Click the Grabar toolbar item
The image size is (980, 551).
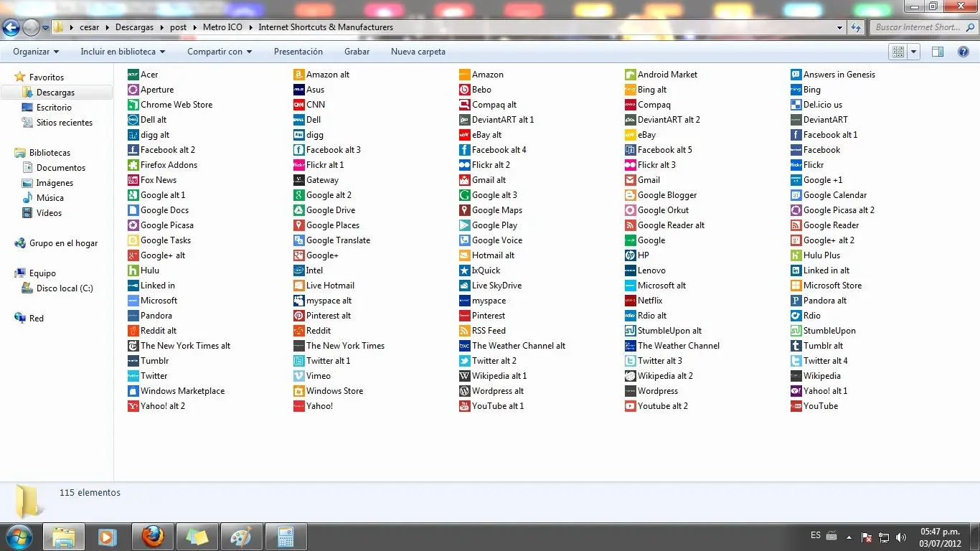coord(357,52)
